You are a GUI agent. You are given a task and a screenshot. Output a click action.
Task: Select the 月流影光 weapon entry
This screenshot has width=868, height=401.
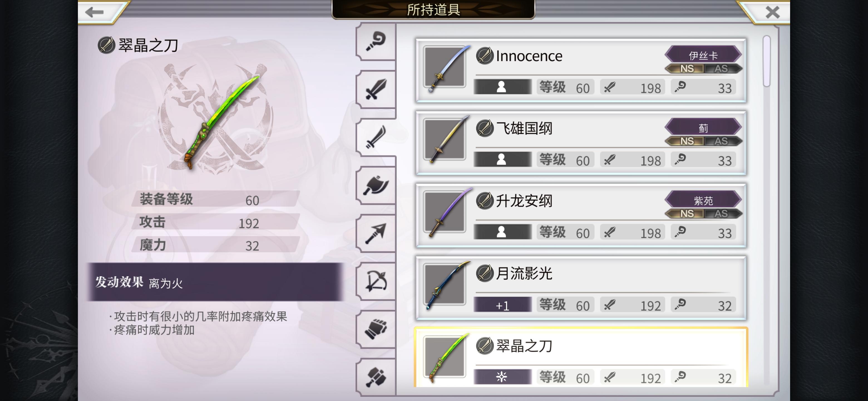click(x=581, y=288)
